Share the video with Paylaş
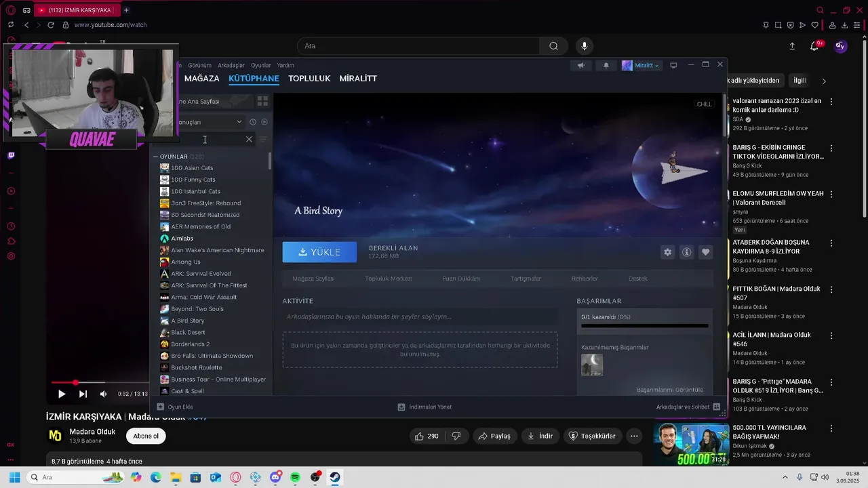 click(494, 436)
